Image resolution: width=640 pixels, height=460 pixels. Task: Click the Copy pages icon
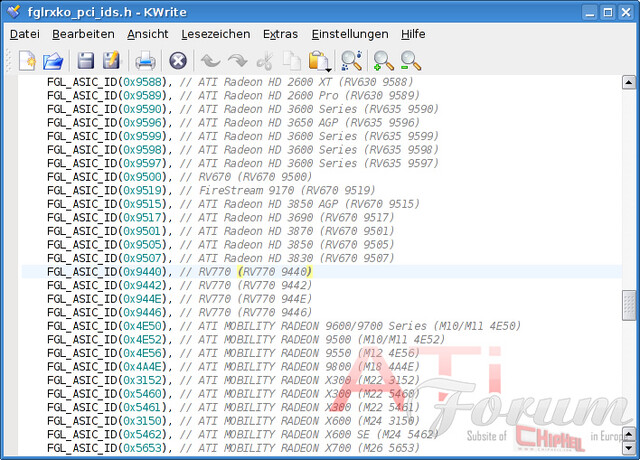292,61
